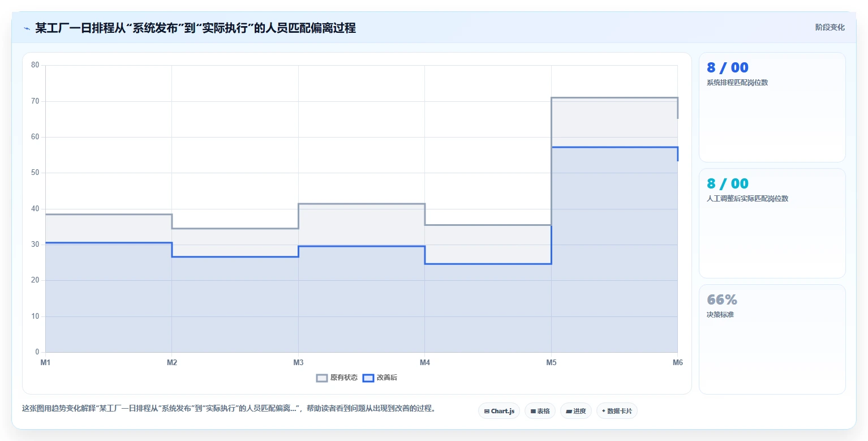
Task: Click the 进度 chip
Action: (x=576, y=411)
